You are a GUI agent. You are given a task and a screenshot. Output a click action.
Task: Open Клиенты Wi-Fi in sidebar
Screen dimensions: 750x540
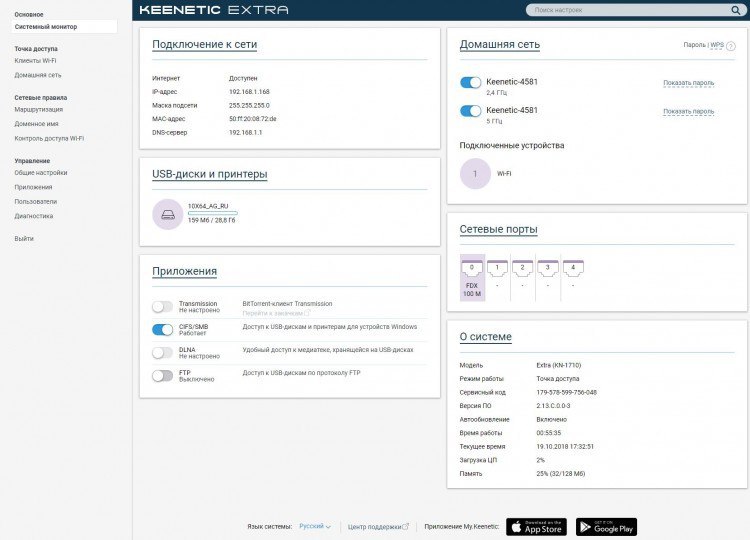[35, 61]
